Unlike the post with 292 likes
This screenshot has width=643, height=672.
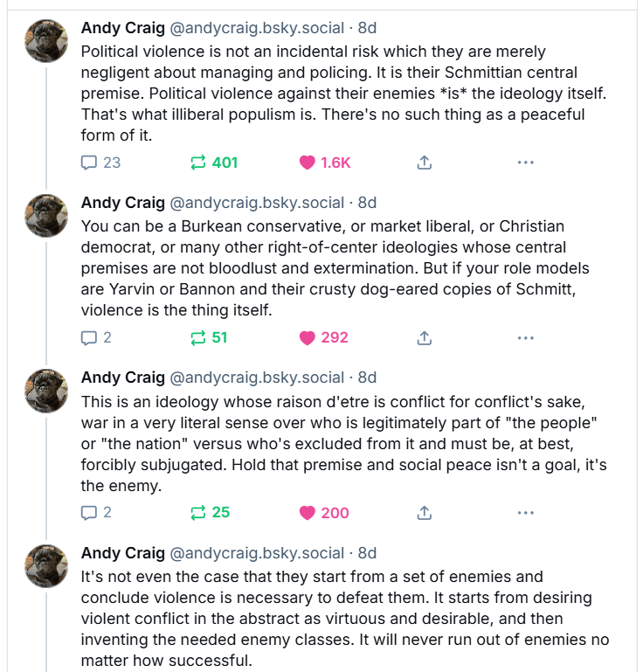tap(323, 337)
